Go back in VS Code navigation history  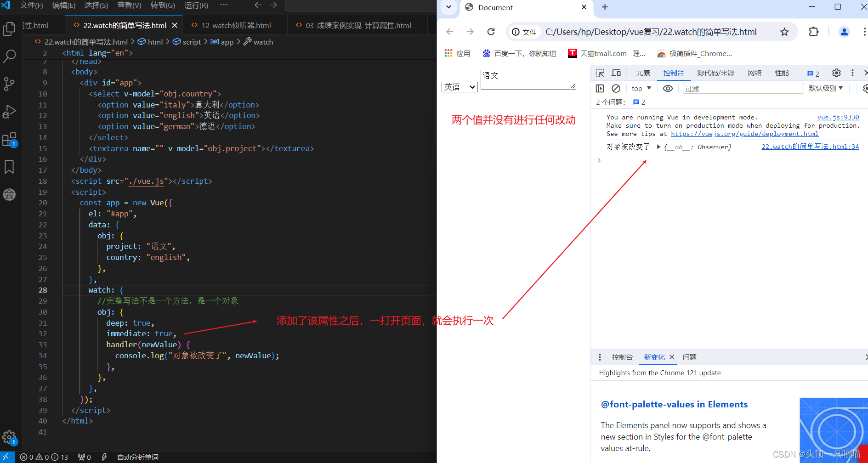(x=258, y=5)
